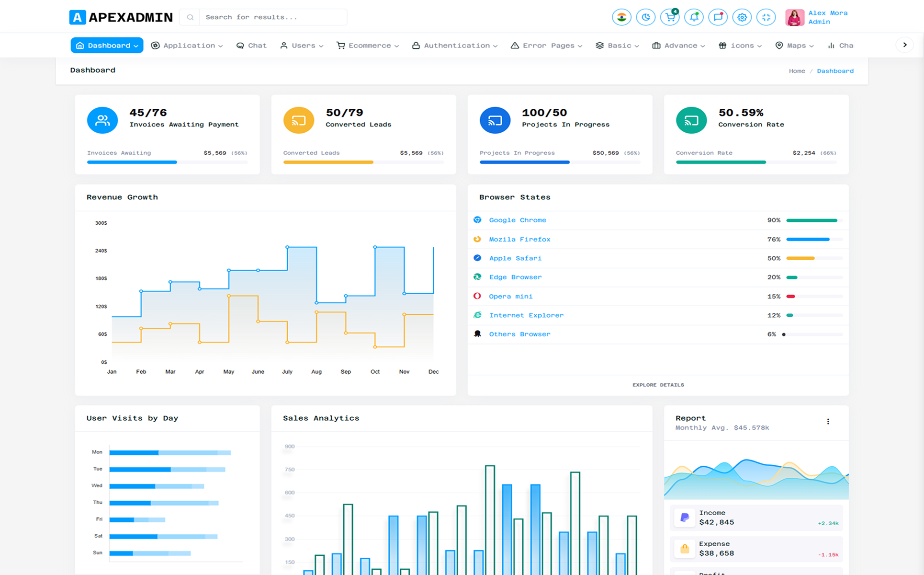Open the Edge Browser link

(x=515, y=277)
